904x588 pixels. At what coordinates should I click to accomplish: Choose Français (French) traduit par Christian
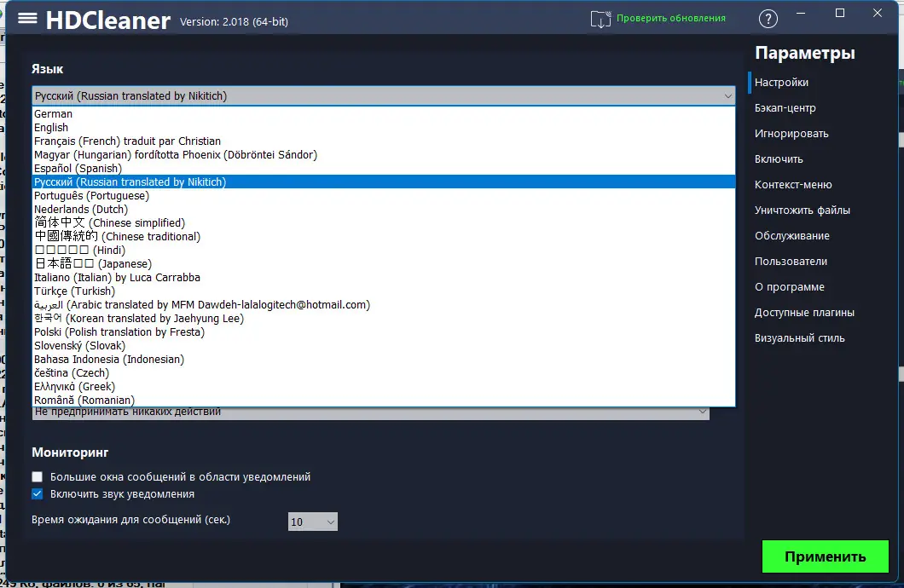pyautogui.click(x=384, y=141)
